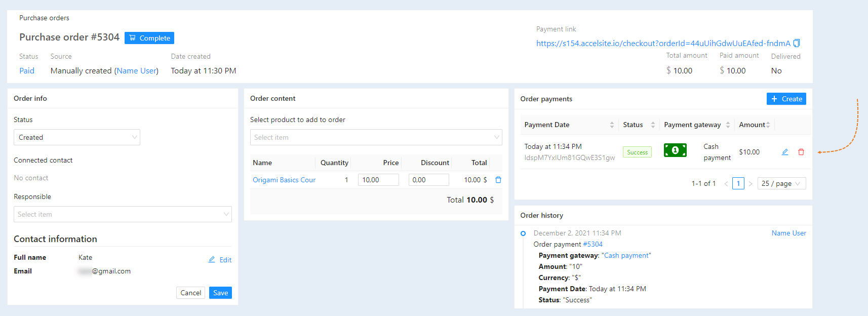Click the Discount field for the product
The width and height of the screenshot is (868, 316).
pyautogui.click(x=429, y=180)
